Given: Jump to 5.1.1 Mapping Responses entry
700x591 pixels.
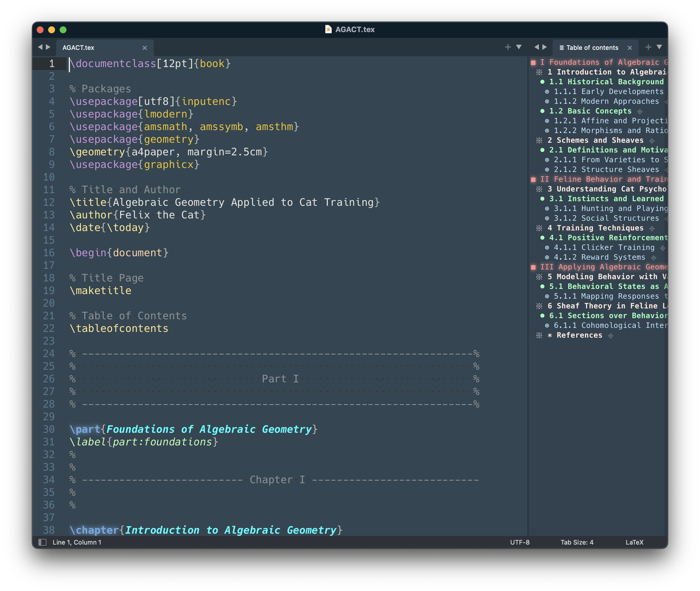Looking at the screenshot, I should 610,296.
